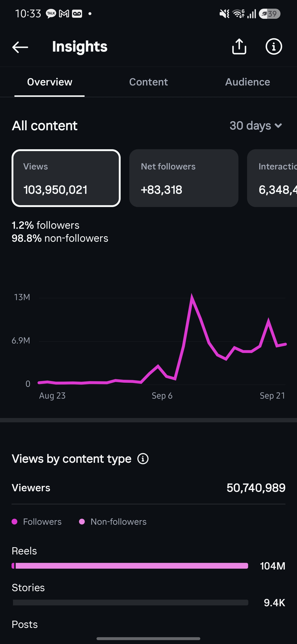This screenshot has width=297, height=644.
Task: Tap the Gmail notification icon
Action: 64,13
